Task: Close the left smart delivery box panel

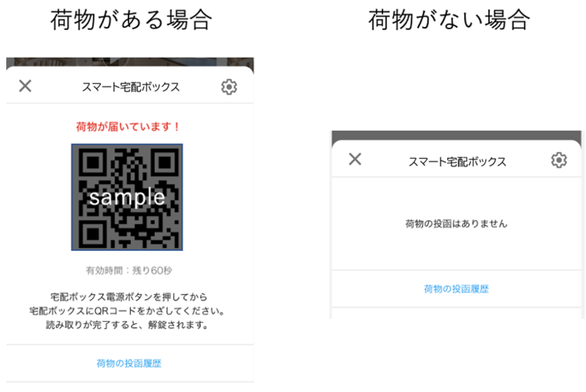Action: (x=25, y=86)
